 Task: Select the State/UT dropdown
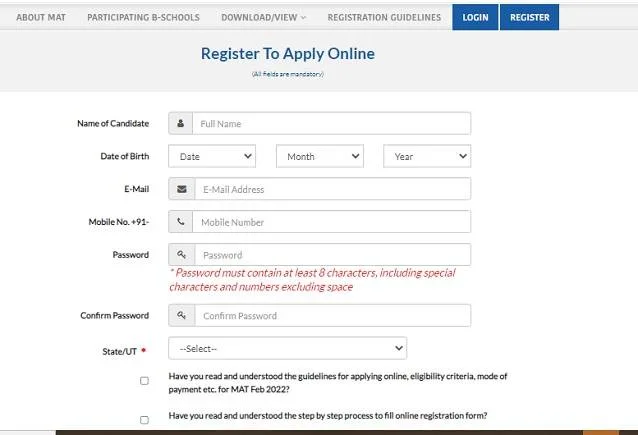point(287,348)
